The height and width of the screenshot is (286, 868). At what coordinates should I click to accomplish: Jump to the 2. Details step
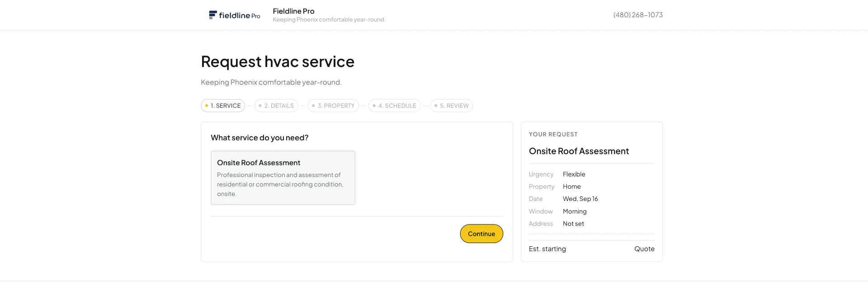coord(276,106)
